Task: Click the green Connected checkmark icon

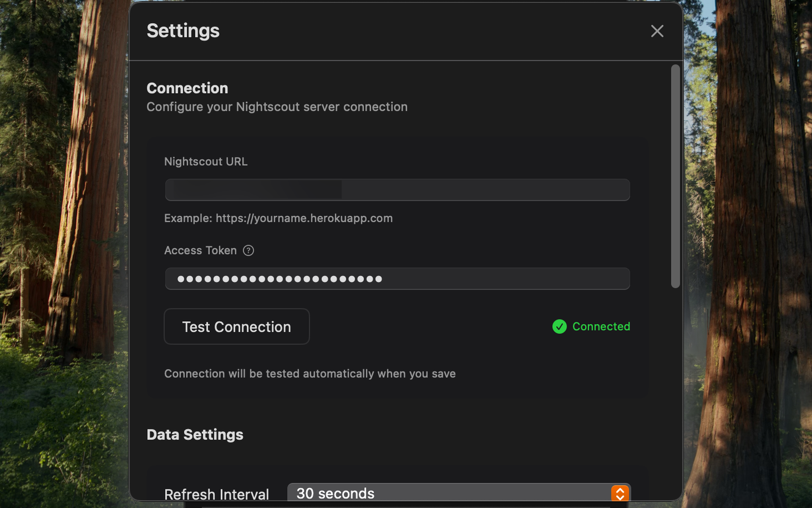Action: click(559, 327)
